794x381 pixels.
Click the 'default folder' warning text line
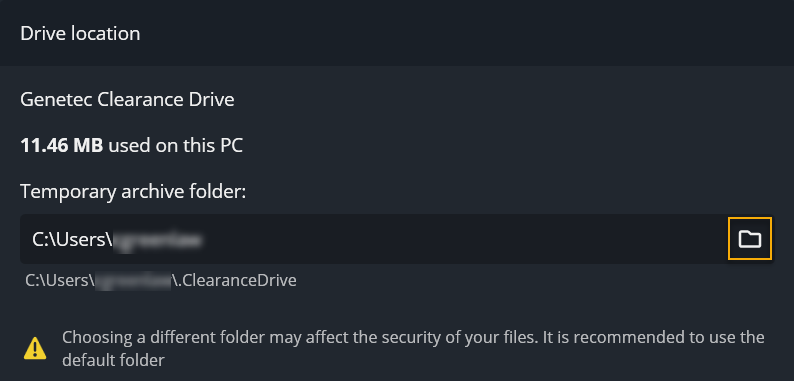pyautogui.click(x=113, y=360)
